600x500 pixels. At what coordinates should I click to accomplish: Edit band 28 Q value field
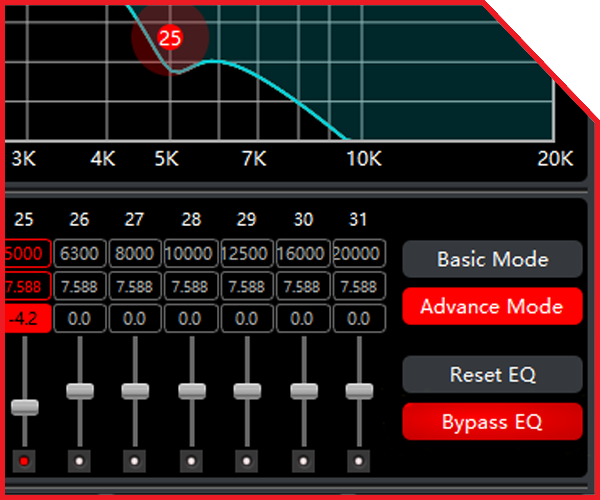pyautogui.click(x=191, y=286)
